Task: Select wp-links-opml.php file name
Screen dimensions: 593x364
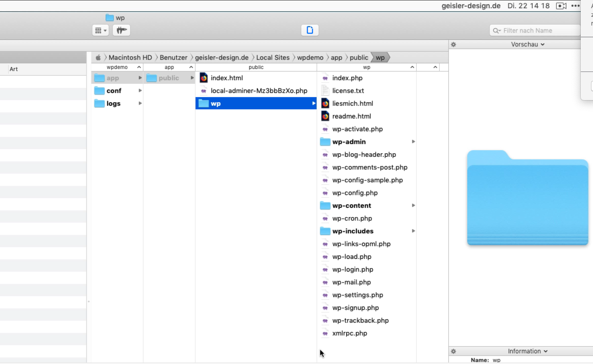Action: (362, 244)
